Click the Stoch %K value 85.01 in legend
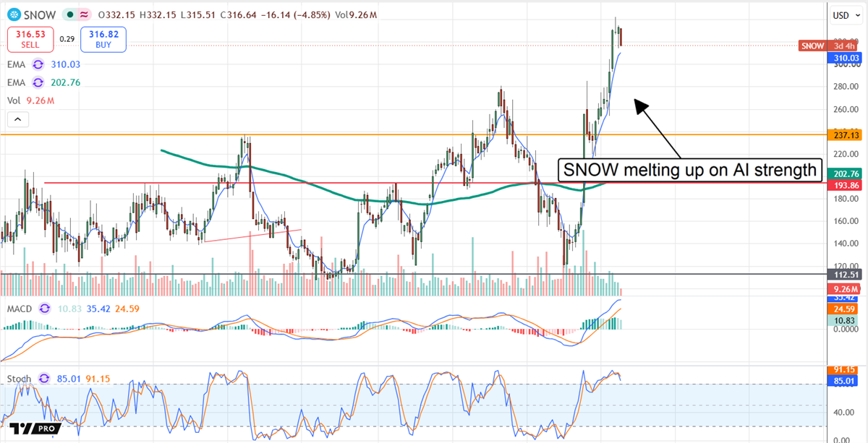868x443 pixels. (67, 378)
